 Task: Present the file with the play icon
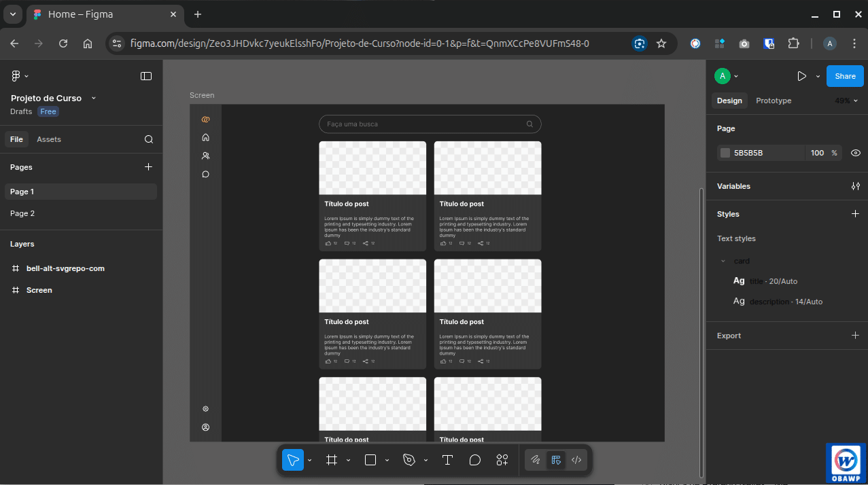(x=801, y=76)
